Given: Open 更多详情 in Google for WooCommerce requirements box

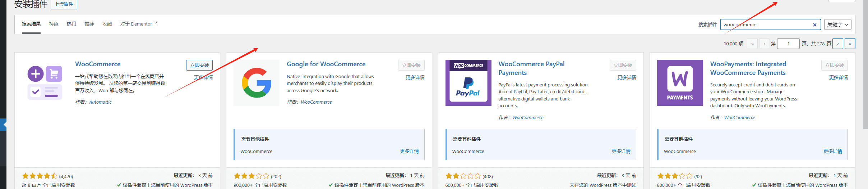Looking at the screenshot, I should coord(409,152).
